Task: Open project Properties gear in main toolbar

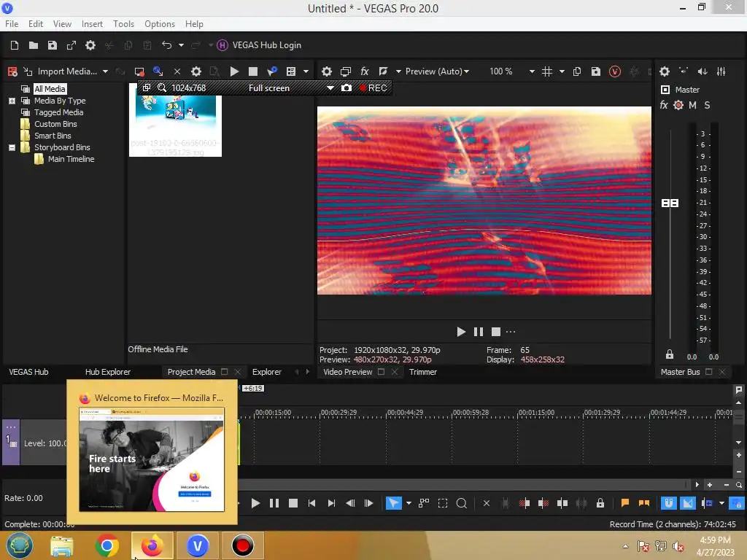Action: tap(90, 45)
